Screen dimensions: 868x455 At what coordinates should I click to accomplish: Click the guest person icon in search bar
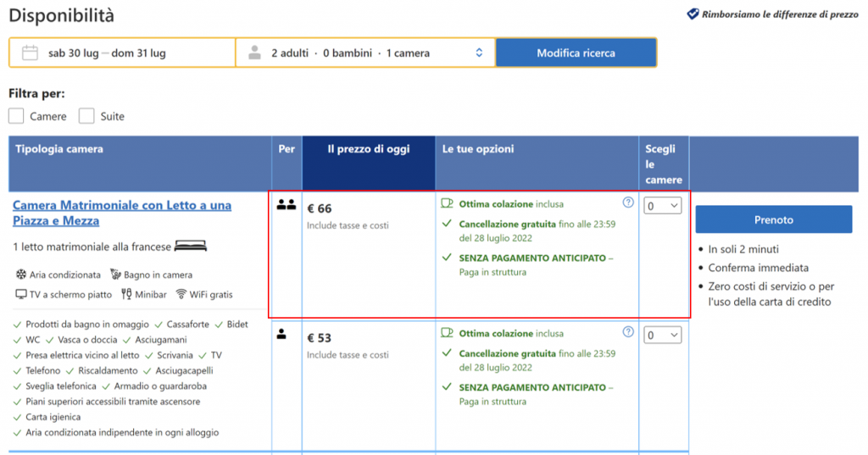pyautogui.click(x=254, y=53)
